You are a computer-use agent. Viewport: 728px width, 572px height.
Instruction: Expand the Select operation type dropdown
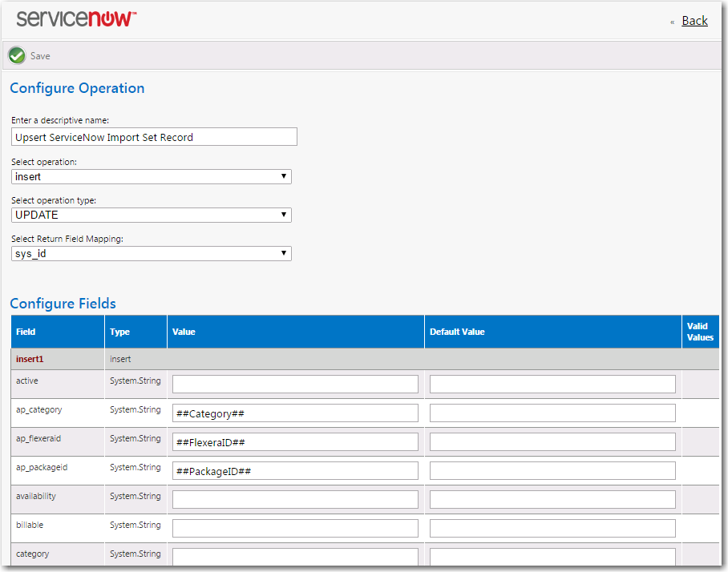[152, 215]
